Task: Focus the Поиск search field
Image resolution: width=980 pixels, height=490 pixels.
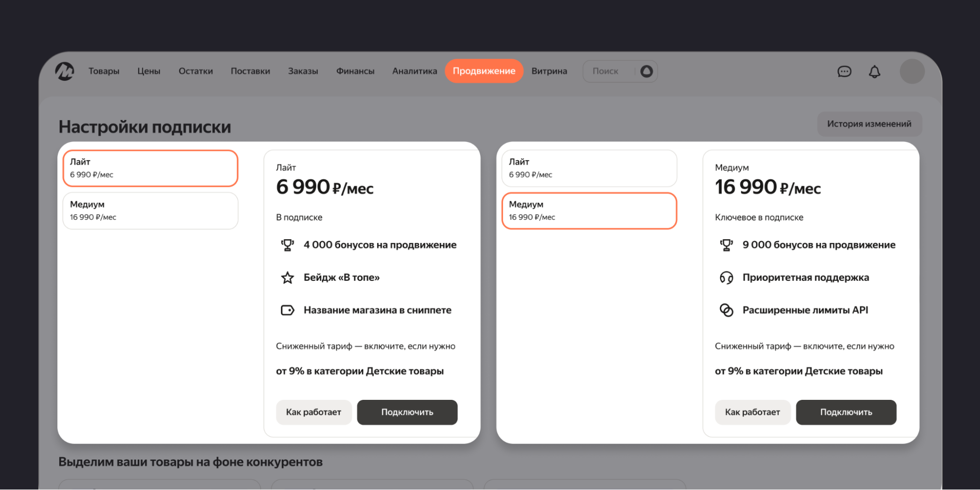Action: pos(609,72)
